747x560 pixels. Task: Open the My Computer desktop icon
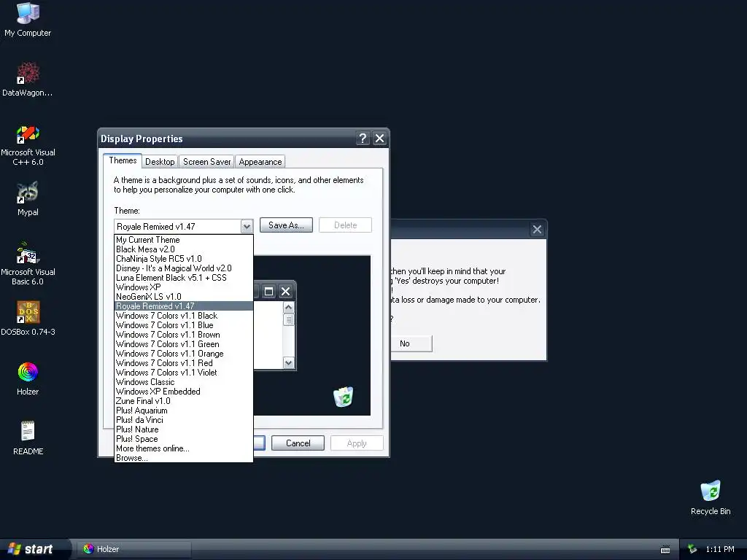click(28, 20)
